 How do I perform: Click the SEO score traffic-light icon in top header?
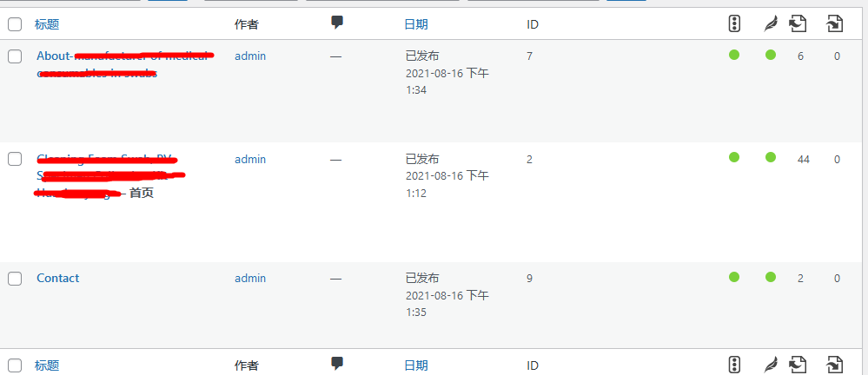(734, 23)
